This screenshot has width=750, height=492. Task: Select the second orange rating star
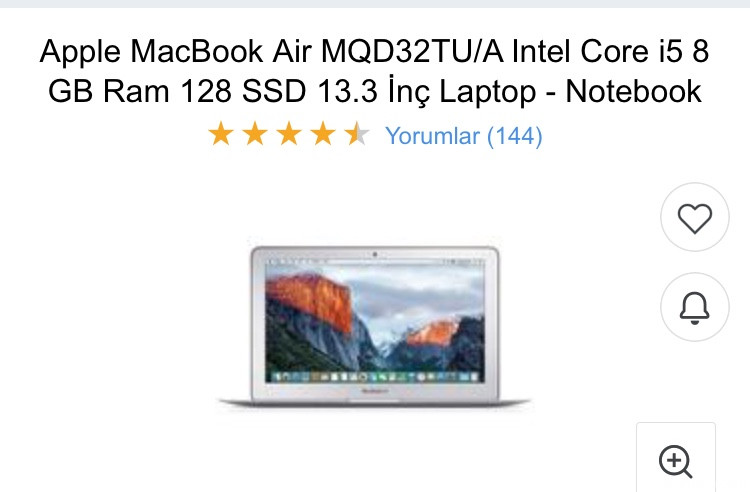coord(255,133)
